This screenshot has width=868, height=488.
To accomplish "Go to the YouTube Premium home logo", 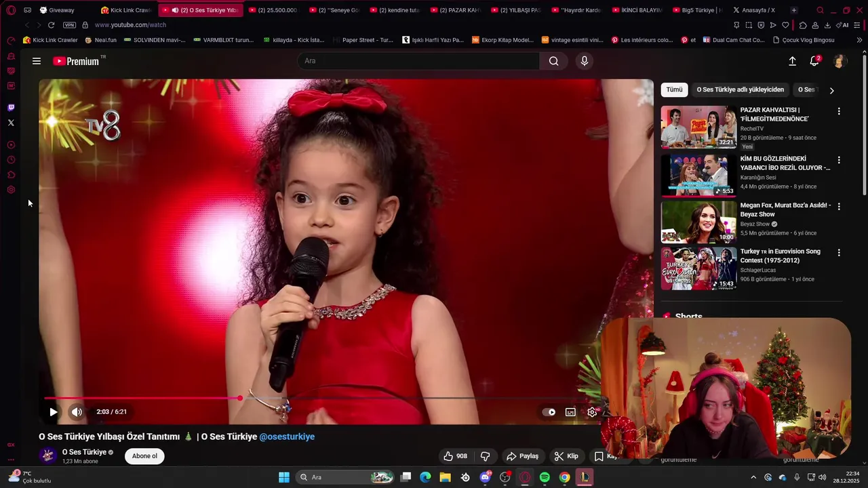I will [x=76, y=61].
